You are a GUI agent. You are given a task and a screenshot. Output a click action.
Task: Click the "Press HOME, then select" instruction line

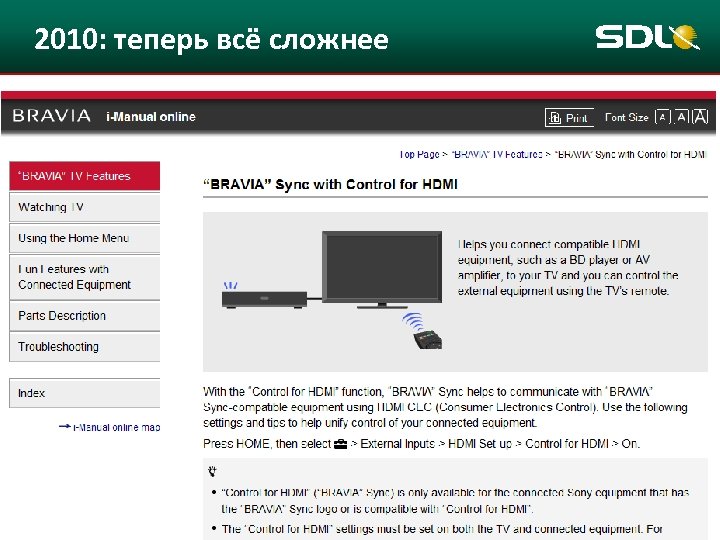(x=421, y=444)
